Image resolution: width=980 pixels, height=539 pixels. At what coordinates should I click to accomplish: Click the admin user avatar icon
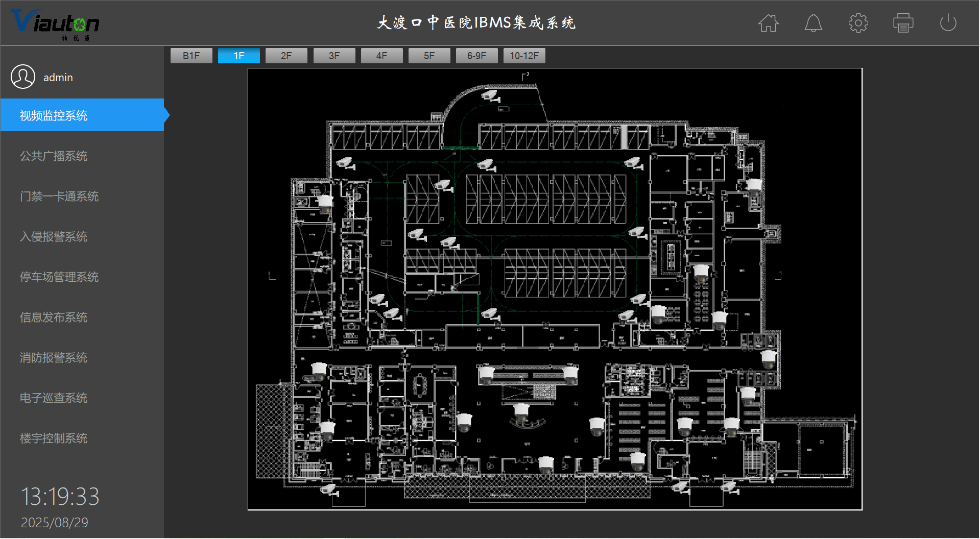click(x=23, y=77)
